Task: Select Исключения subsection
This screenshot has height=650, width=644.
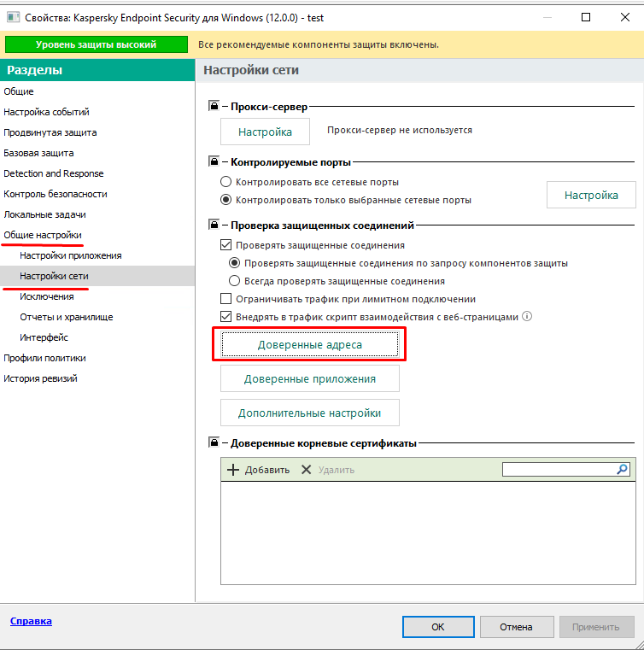Action: [x=47, y=296]
